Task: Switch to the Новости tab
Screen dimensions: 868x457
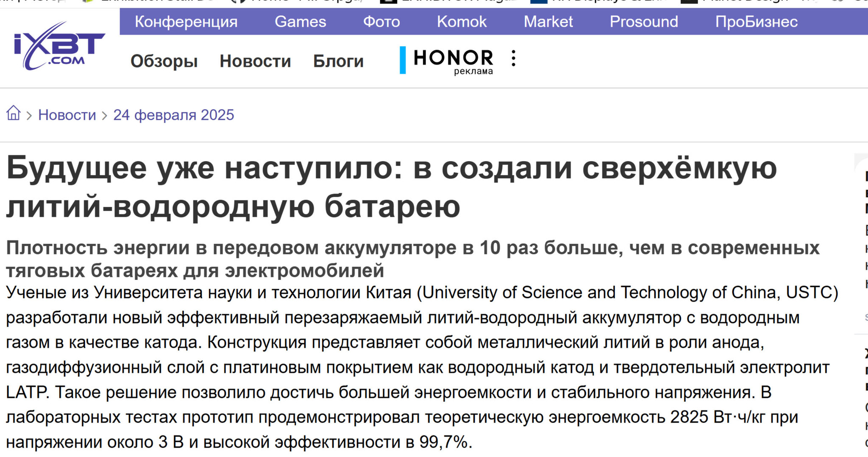Action: coord(255,61)
